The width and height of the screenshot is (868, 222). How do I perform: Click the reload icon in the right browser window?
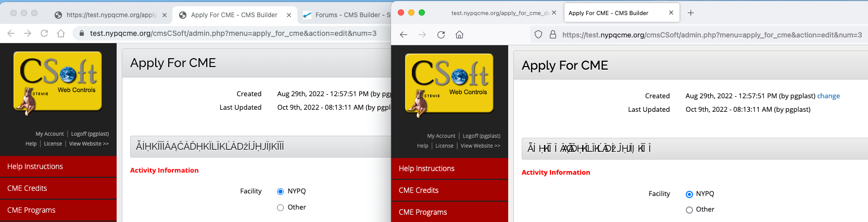pos(441,35)
